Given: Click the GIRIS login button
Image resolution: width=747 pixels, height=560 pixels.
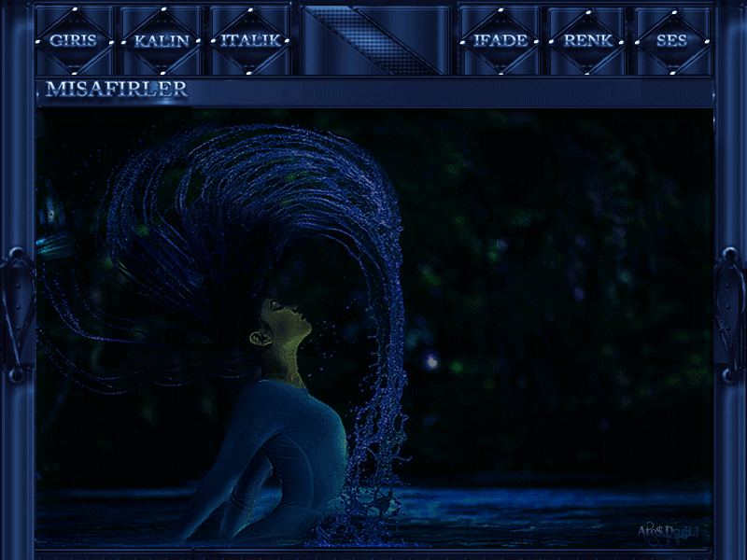Looking at the screenshot, I should pyautogui.click(x=73, y=41).
